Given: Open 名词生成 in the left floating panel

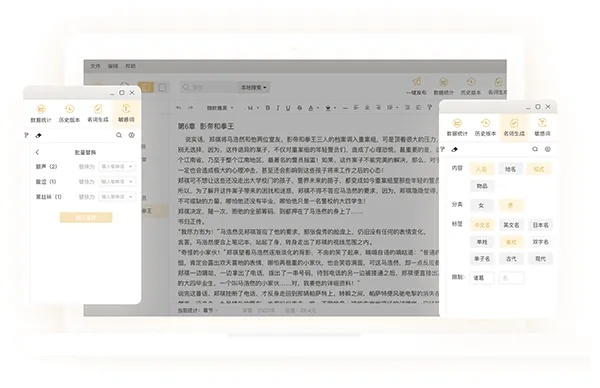Looking at the screenshot, I should pos(98,113).
